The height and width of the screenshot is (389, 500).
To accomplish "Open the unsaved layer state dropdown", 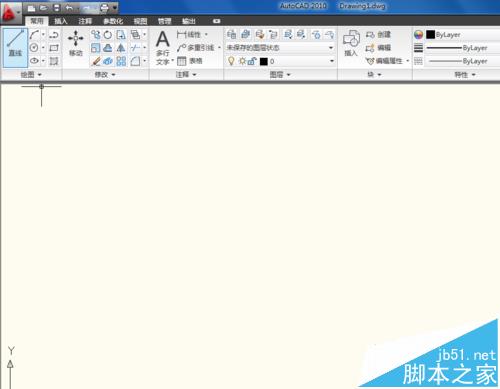I will coord(280,48).
